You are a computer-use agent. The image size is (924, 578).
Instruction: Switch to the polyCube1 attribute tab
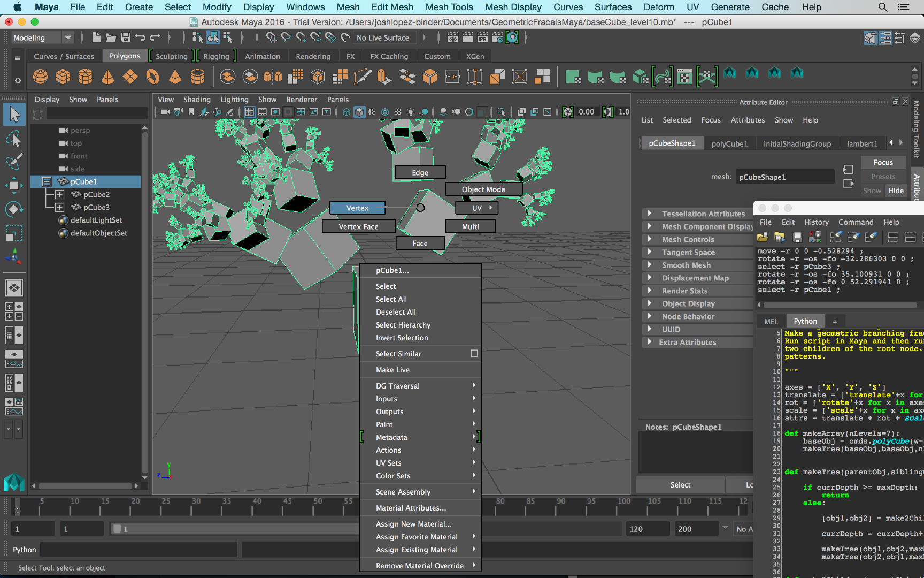729,143
